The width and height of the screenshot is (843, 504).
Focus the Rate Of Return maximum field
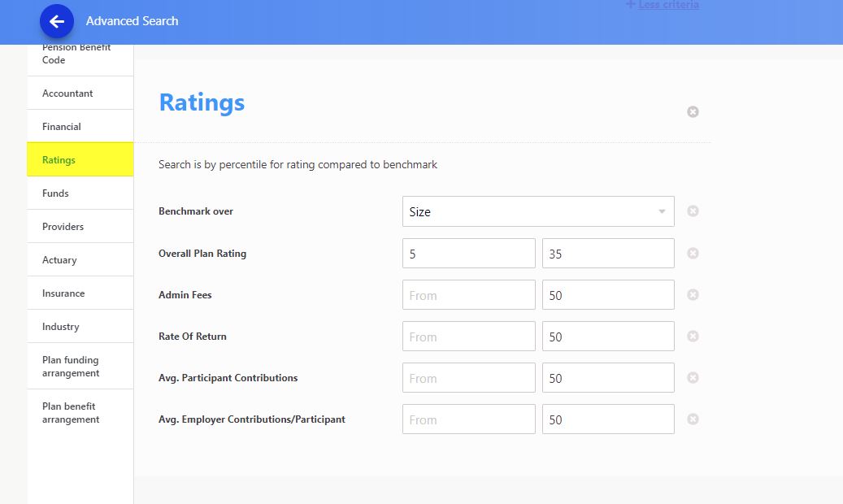(608, 337)
